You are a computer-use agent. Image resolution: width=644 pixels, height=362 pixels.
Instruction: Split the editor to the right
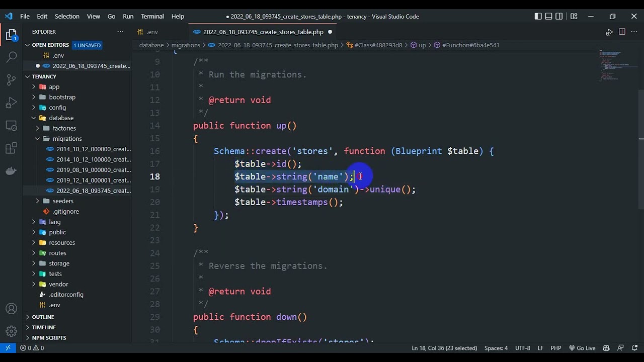tap(622, 32)
